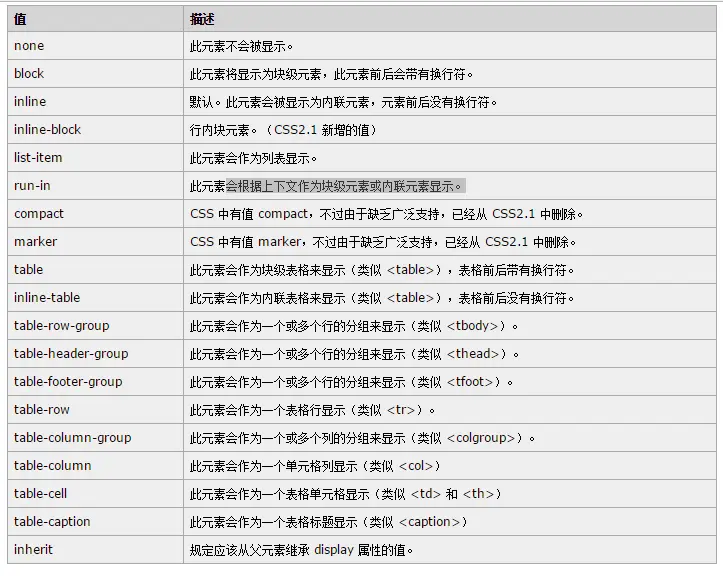Click description mentioning '<col>'

pyautogui.click(x=315, y=466)
